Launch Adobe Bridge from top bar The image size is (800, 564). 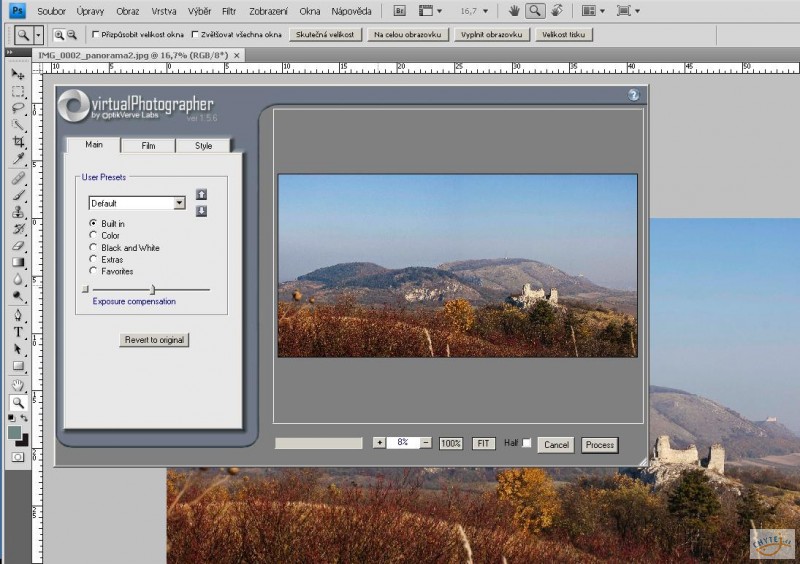tap(399, 11)
